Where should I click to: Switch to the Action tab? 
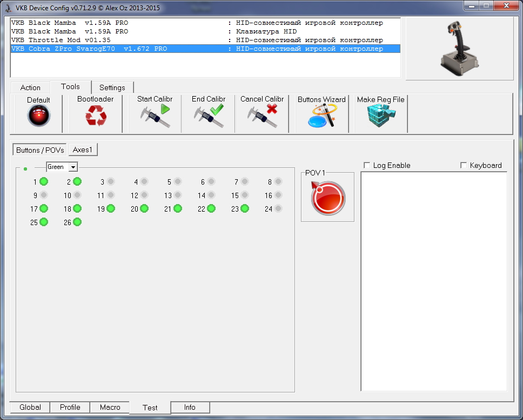(x=30, y=87)
